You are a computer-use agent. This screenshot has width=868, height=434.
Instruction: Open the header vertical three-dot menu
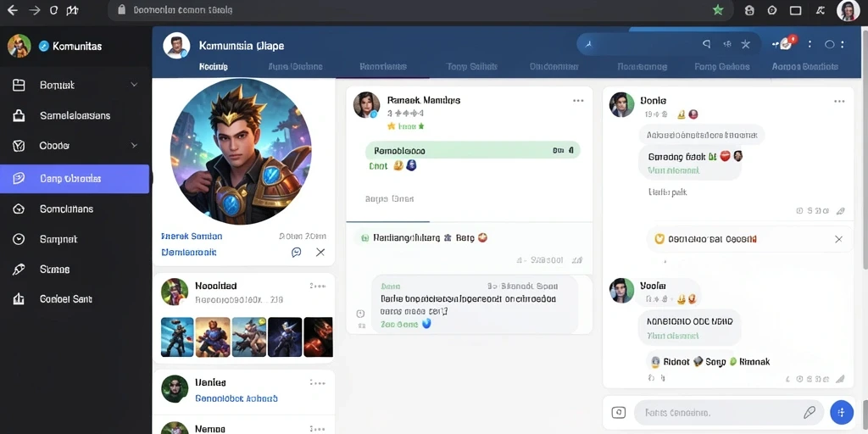[810, 44]
